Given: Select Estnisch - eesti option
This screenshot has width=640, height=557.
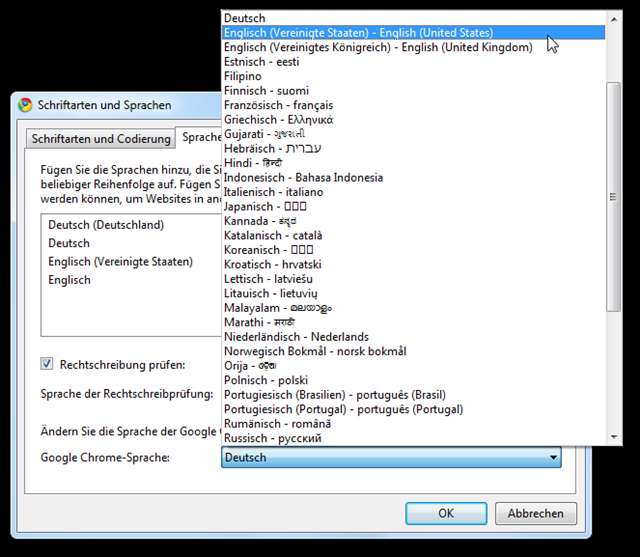Looking at the screenshot, I should (x=413, y=62).
